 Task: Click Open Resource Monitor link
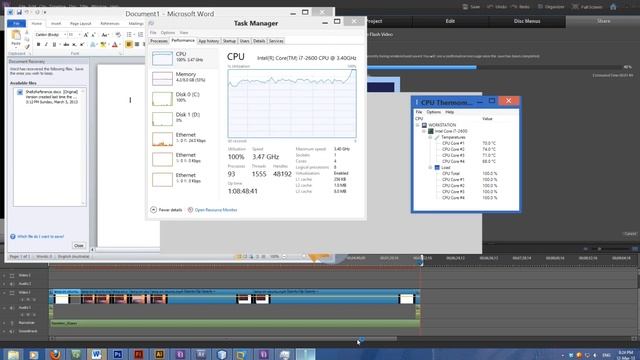[x=212, y=210]
